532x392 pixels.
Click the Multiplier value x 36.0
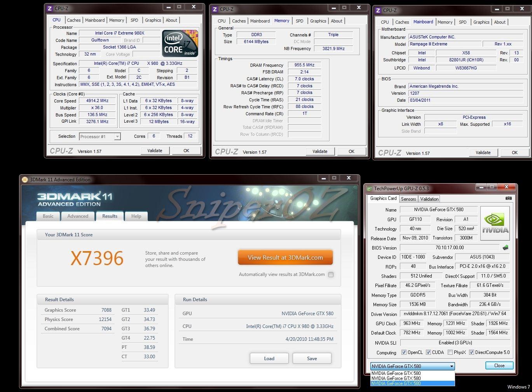click(x=97, y=108)
